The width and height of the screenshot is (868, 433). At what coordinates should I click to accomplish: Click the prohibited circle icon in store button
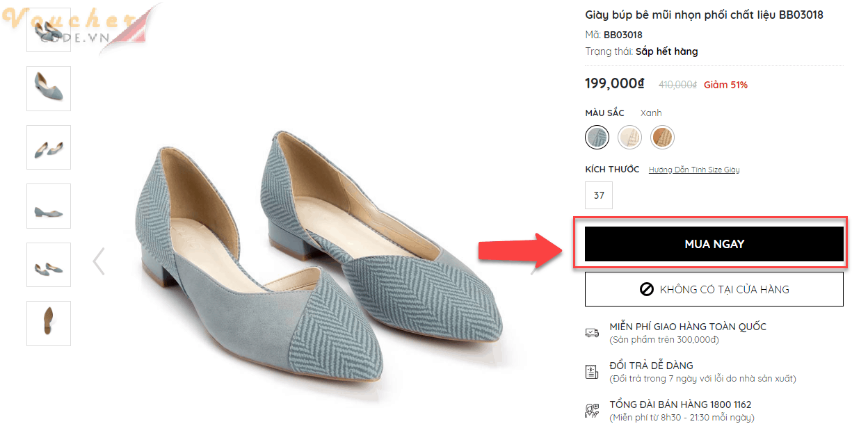tap(646, 289)
